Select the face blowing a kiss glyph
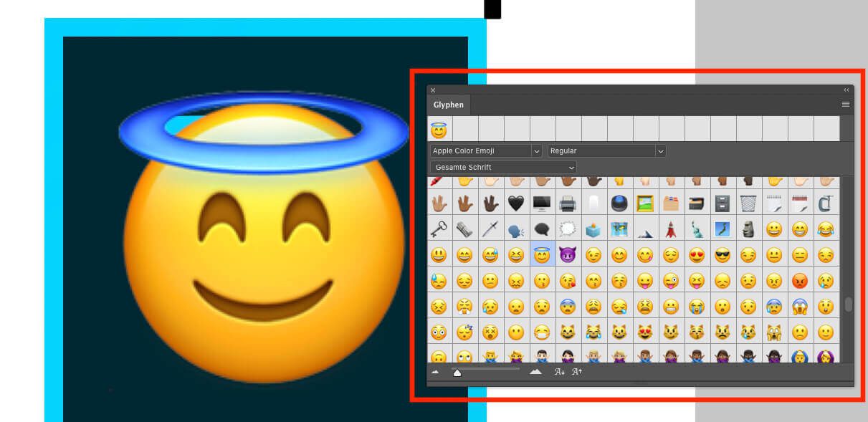Viewport: 868px width, 422px height. [x=568, y=281]
